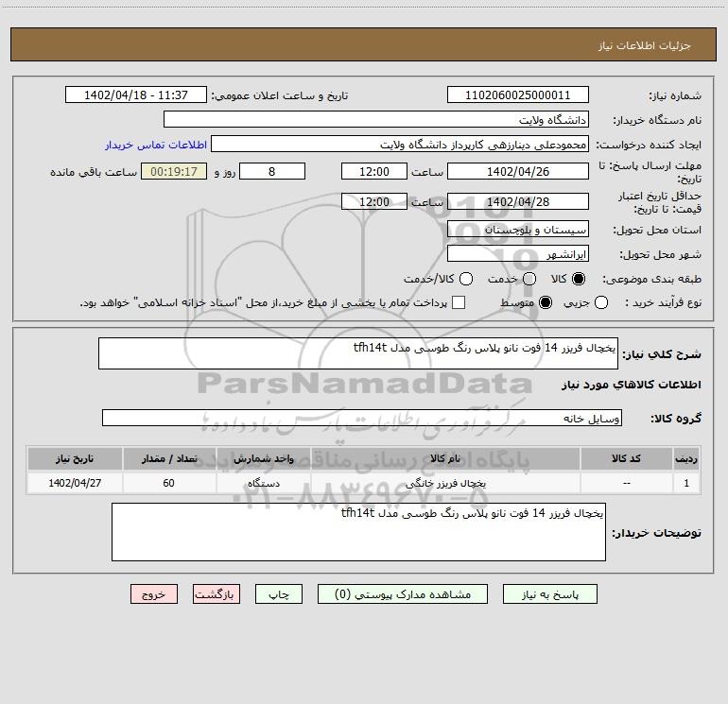728x704 pixels.
Task: Click the یخچال فریزر خانگی table cell
Action: point(445,483)
